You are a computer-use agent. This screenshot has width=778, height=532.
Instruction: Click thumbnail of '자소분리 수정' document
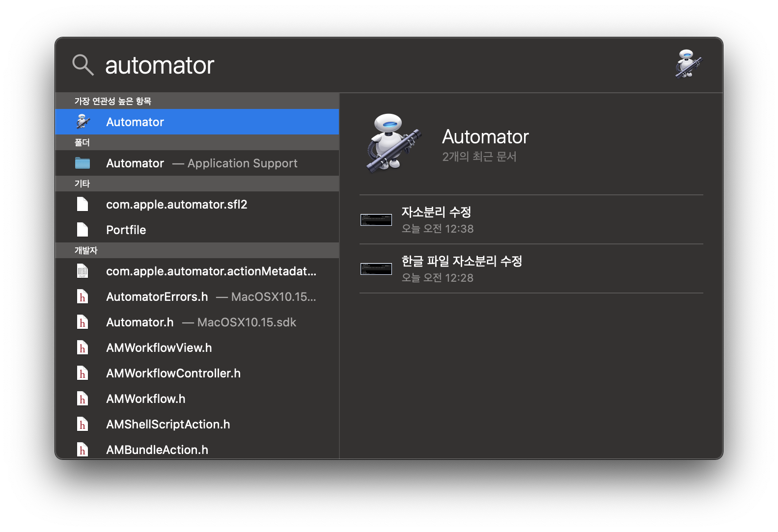(x=376, y=219)
